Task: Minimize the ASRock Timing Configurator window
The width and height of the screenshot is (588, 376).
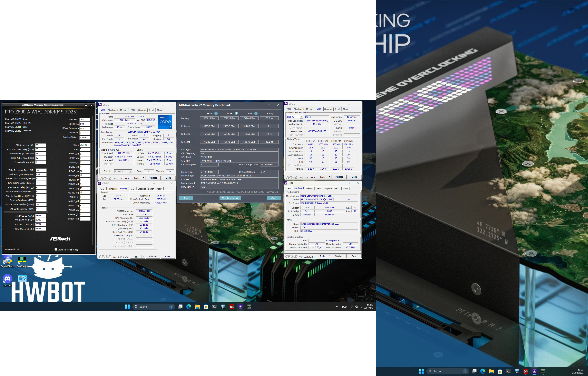Action: [x=86, y=106]
